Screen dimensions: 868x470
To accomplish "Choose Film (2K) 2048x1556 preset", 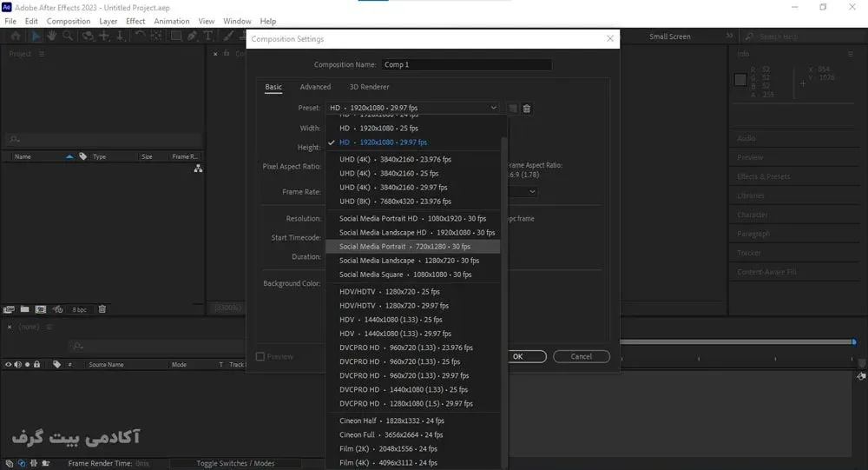I will coord(413,449).
